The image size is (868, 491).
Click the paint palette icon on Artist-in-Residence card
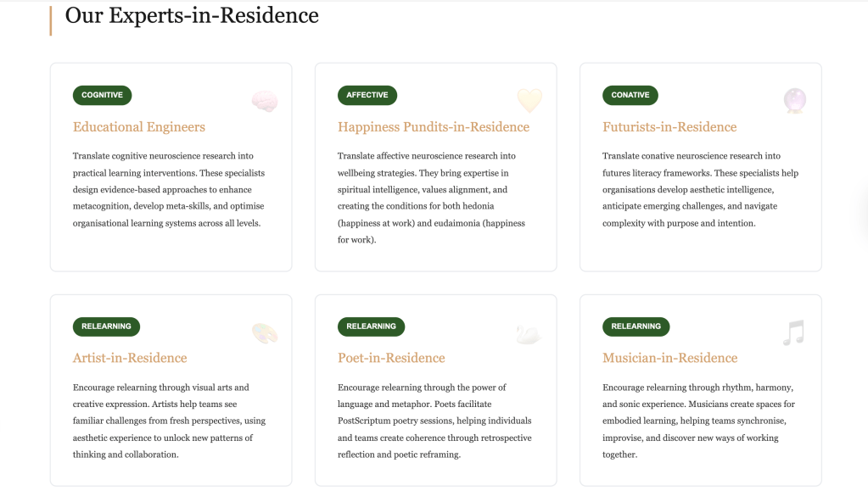(x=265, y=333)
